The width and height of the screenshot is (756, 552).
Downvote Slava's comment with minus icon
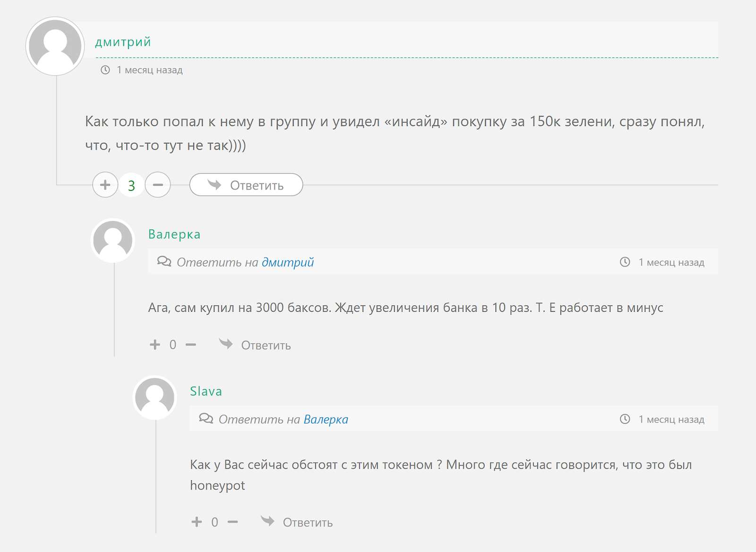tap(232, 522)
